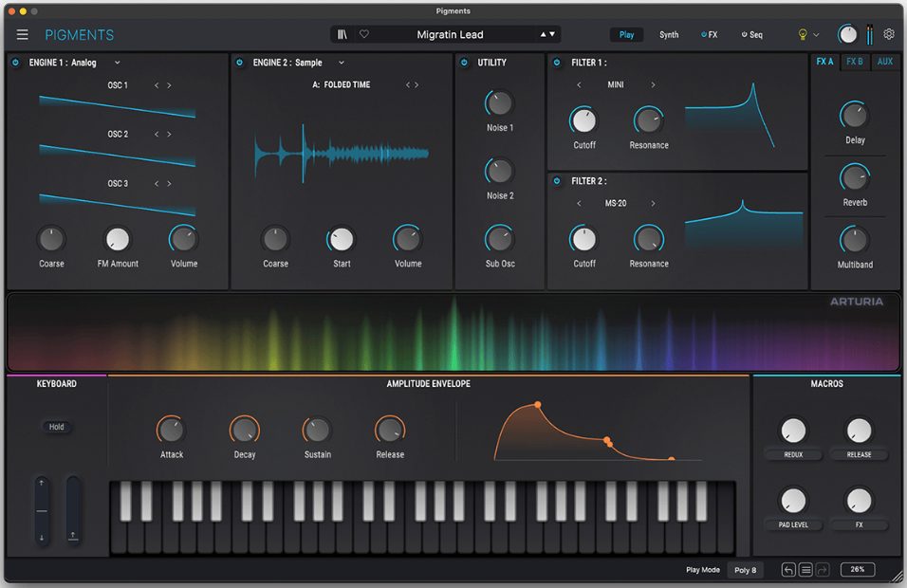Open the MS-20 filter type selector
The height and width of the screenshot is (588, 907).
pyautogui.click(x=616, y=204)
